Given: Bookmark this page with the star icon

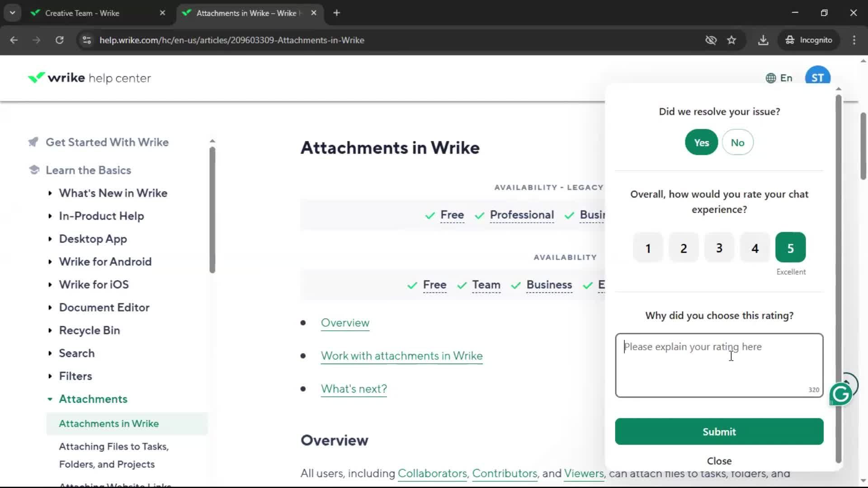Looking at the screenshot, I should pyautogui.click(x=731, y=40).
